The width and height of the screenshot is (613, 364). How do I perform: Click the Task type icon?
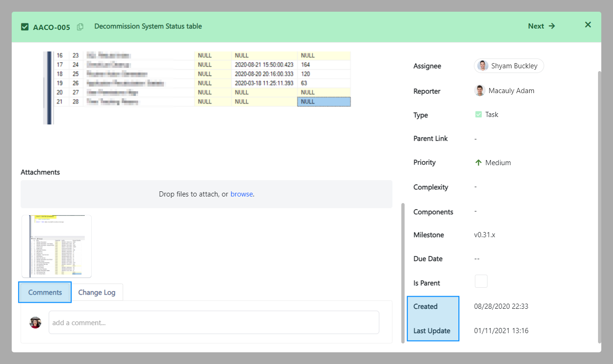coord(478,114)
